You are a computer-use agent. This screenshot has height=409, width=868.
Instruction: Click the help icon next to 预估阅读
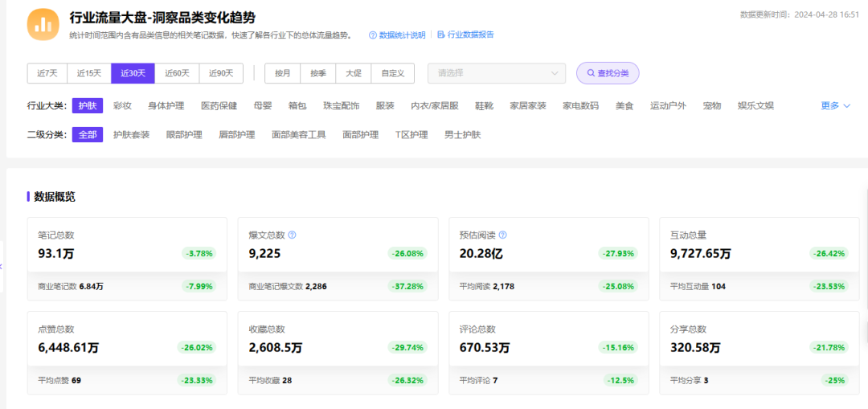pyautogui.click(x=503, y=235)
